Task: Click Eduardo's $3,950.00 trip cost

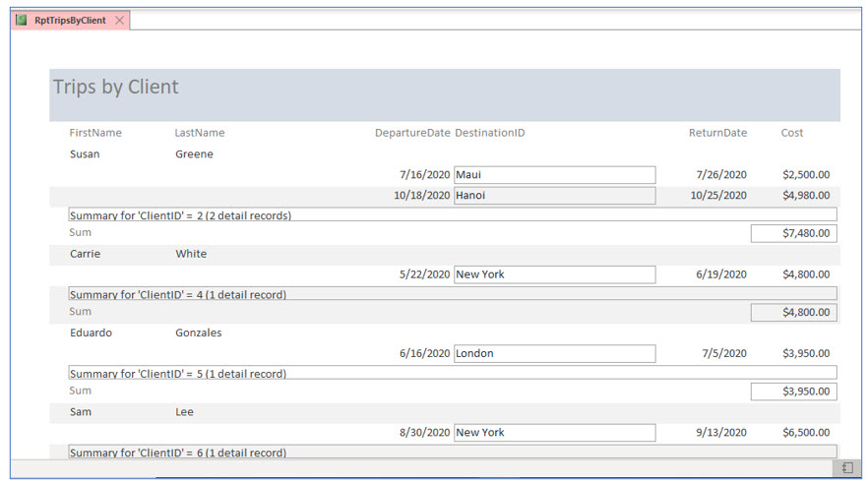Action: [x=806, y=353]
